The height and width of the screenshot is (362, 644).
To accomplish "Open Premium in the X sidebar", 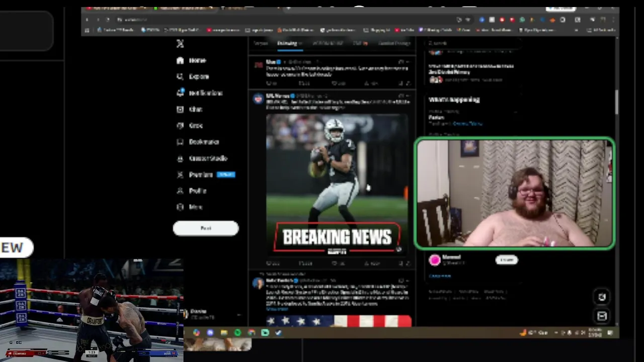I will click(x=205, y=174).
